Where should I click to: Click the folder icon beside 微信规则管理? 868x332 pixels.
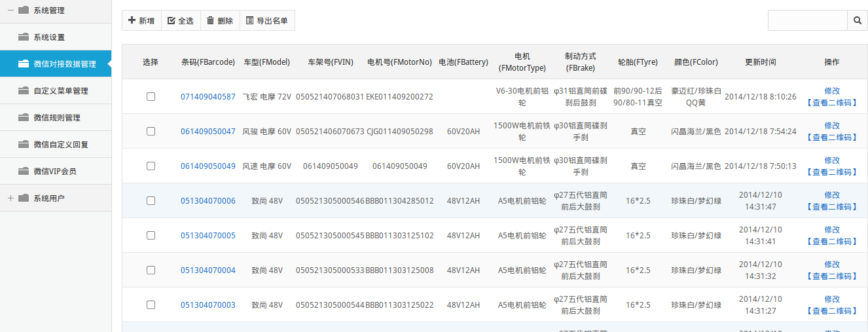click(24, 118)
